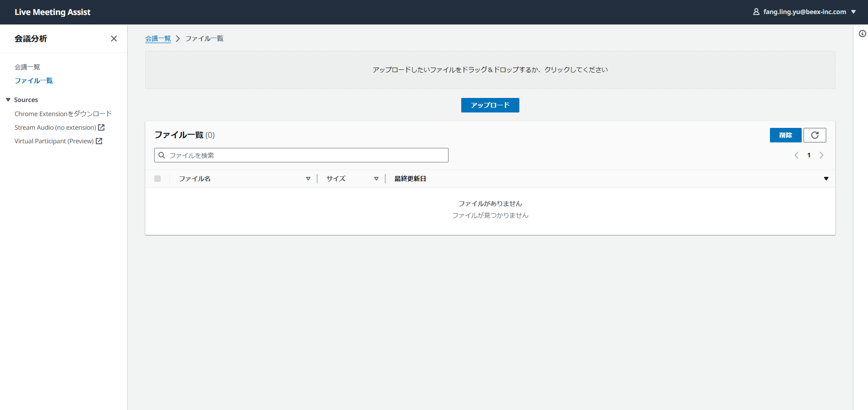Image resolution: width=868 pixels, height=410 pixels.
Task: Sort by 最終更新日 column arrow
Action: [x=826, y=179]
